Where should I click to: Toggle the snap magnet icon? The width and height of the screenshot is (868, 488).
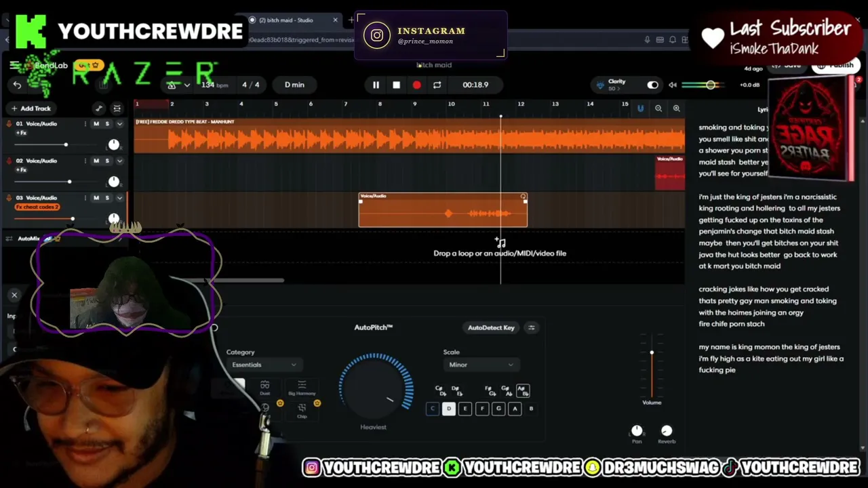pos(640,108)
